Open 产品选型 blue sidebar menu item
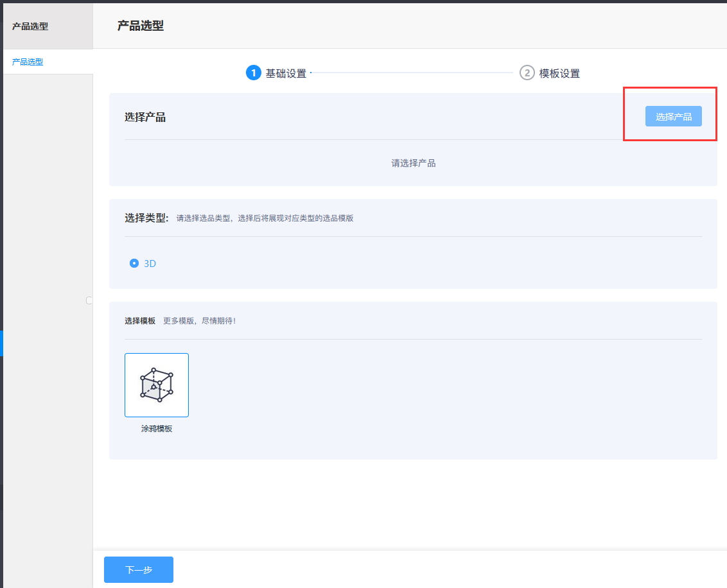Screen dimensions: 727x588 click(x=28, y=62)
